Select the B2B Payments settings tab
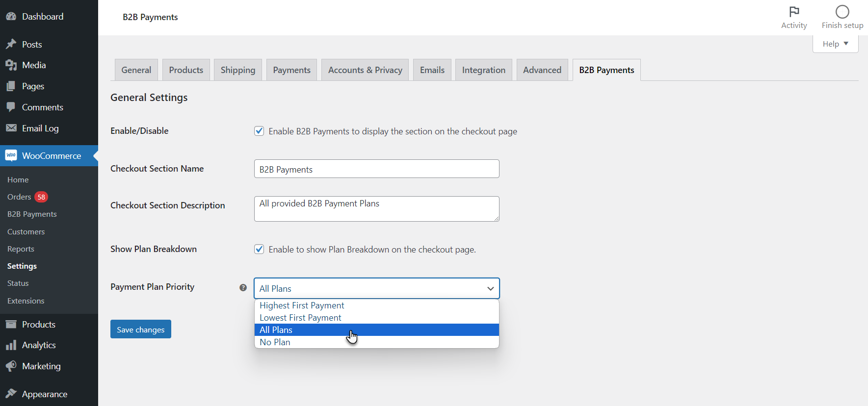This screenshot has height=406, width=868. pyautogui.click(x=606, y=70)
